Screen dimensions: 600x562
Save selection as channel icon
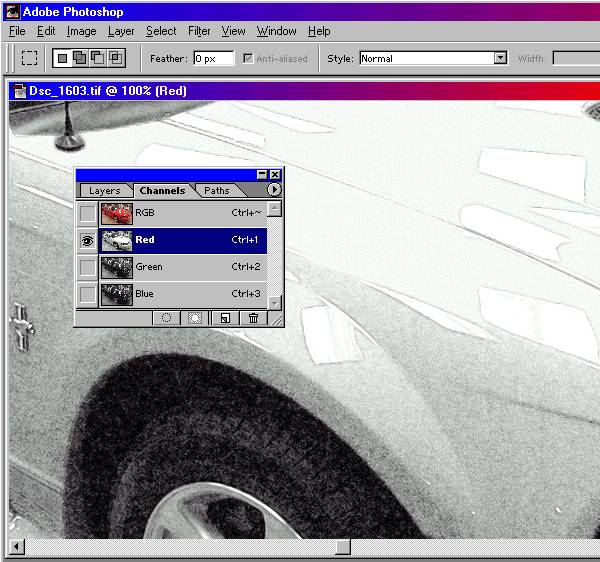[196, 317]
